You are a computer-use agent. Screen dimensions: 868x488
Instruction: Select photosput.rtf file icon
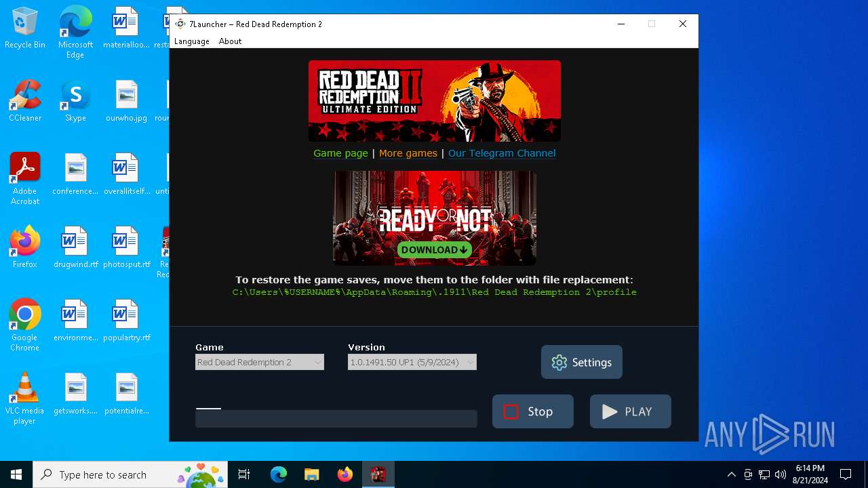[126, 247]
